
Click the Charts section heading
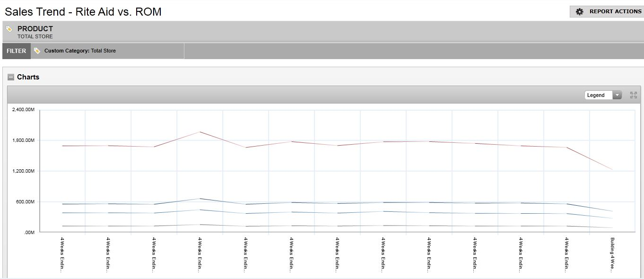[28, 77]
